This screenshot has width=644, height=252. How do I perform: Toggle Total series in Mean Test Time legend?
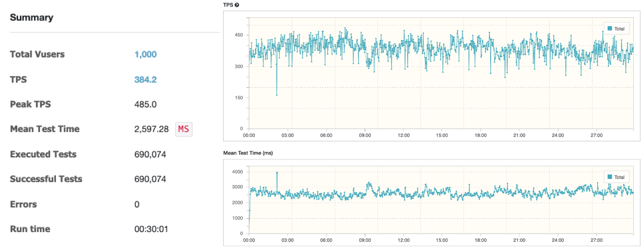pyautogui.click(x=616, y=177)
